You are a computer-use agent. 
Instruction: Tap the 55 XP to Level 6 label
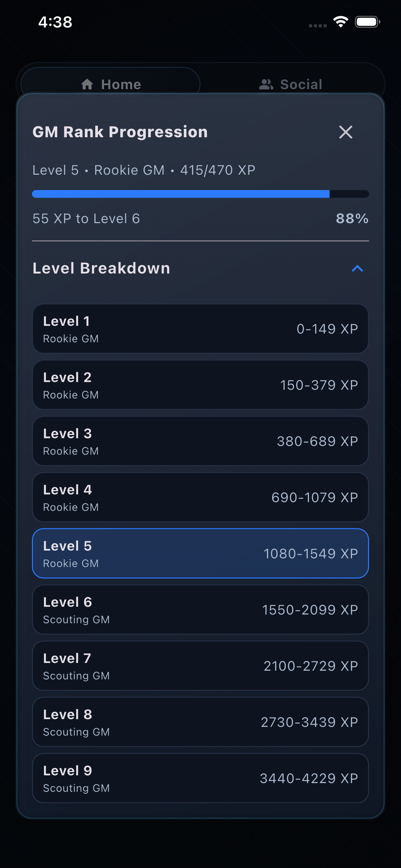pyautogui.click(x=86, y=218)
